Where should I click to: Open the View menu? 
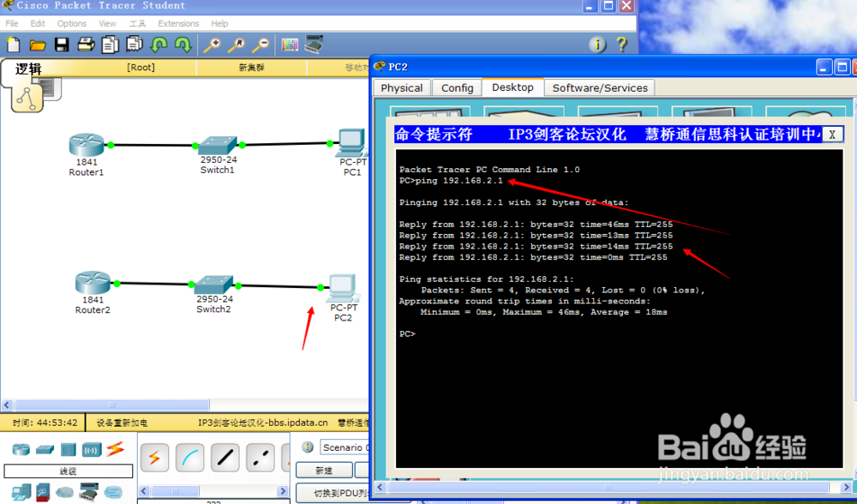(107, 23)
